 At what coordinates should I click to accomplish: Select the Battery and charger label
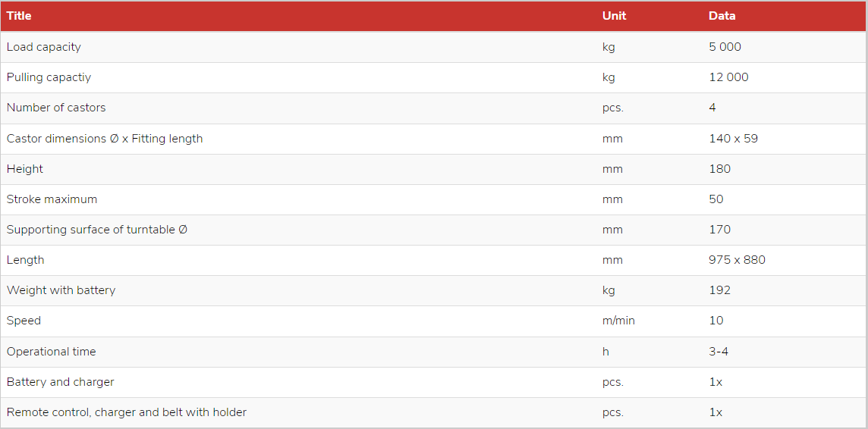pos(61,383)
